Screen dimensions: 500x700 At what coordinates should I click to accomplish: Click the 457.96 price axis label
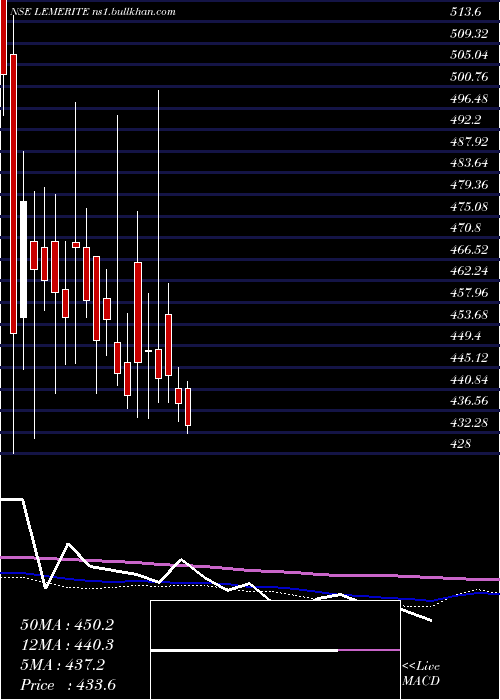(x=469, y=293)
